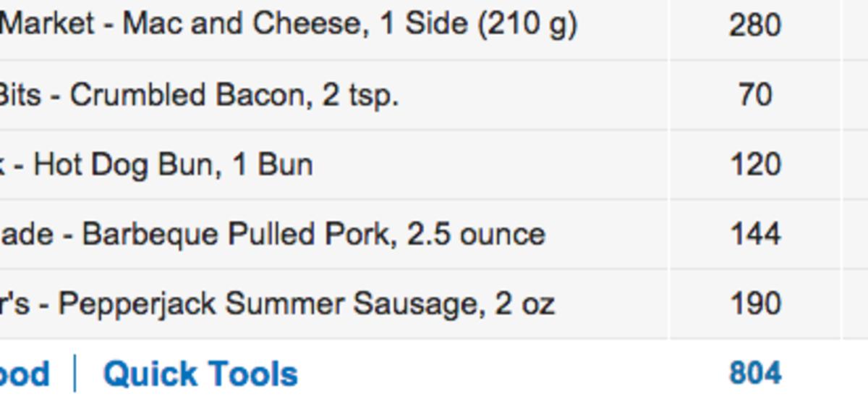This screenshot has height=407, width=868.
Task: Open the Crumbled Bacon food entry
Action: pos(197,95)
